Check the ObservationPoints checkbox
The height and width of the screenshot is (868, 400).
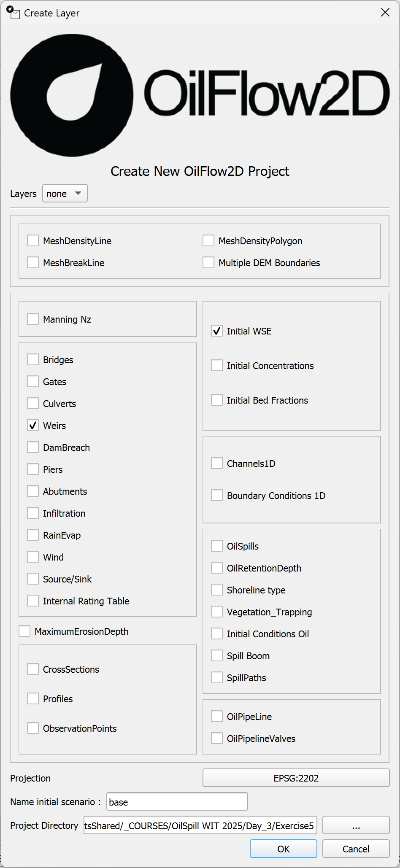point(33,728)
